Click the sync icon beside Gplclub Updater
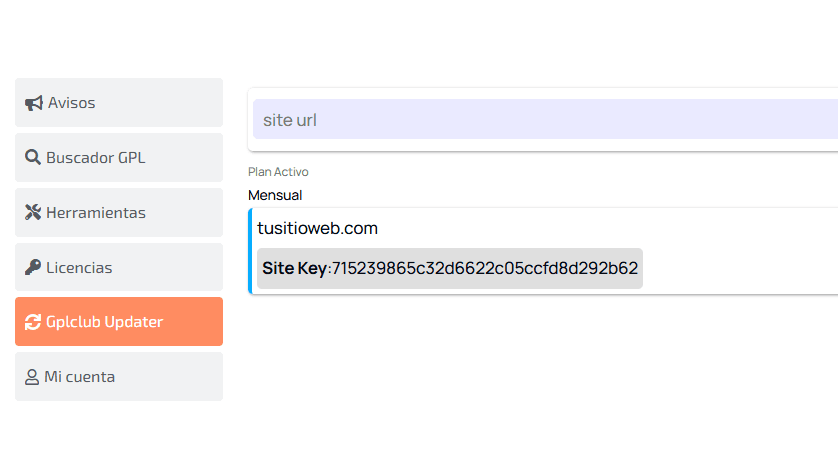This screenshot has width=838, height=456. [x=33, y=322]
